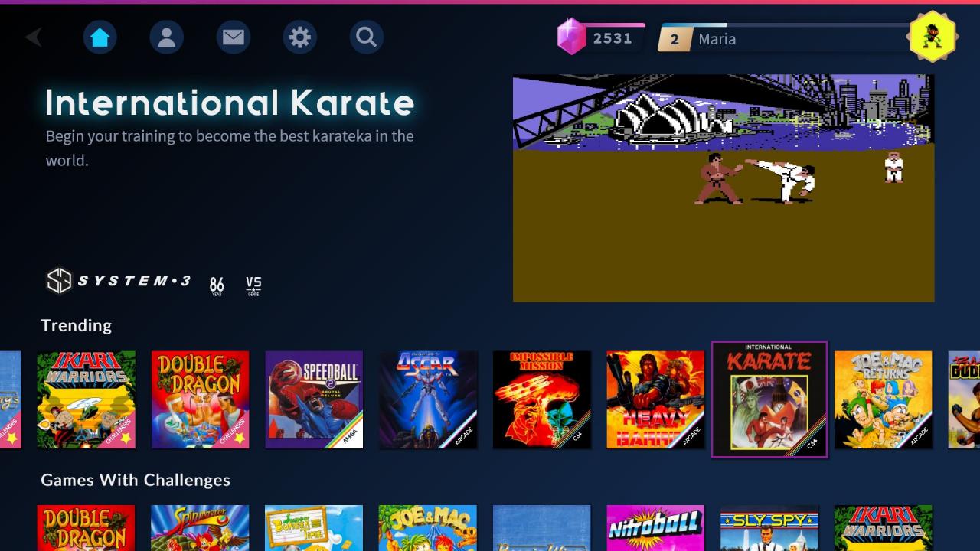Click the 86 year badge
This screenshot has height=551, width=980.
pos(217,286)
